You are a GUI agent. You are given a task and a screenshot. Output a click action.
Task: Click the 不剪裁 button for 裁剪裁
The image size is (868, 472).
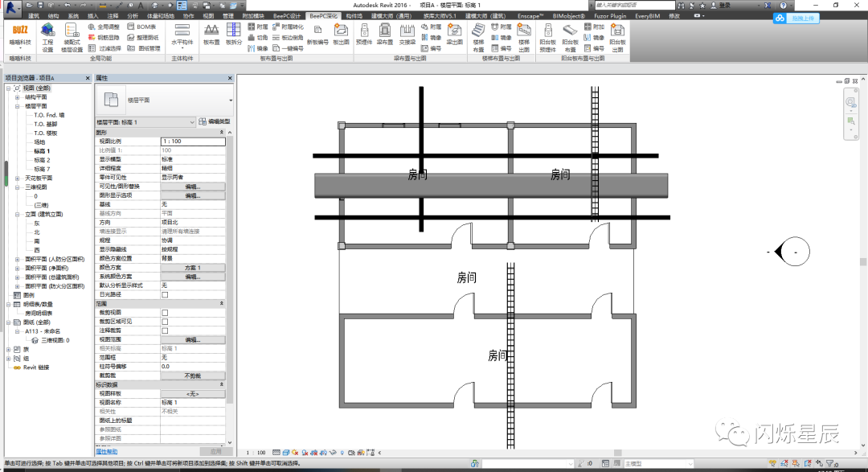[193, 375]
